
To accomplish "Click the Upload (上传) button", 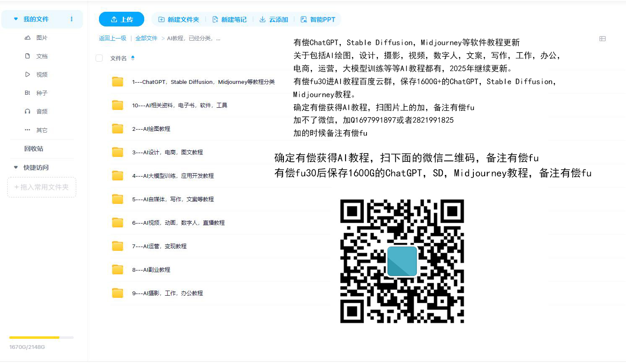I will coord(122,19).
